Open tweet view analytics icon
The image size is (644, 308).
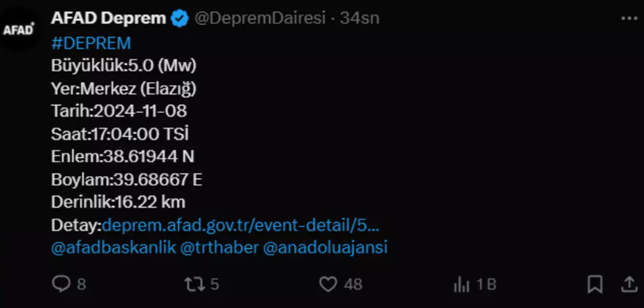(x=462, y=284)
